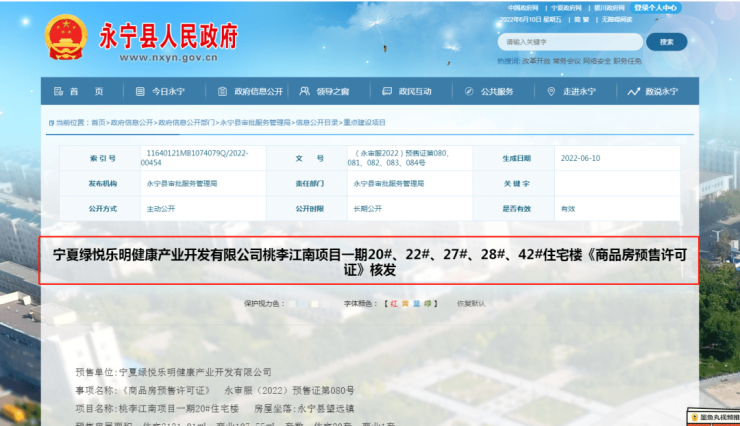Image resolution: width=740 pixels, height=426 pixels.
Task: Click the website address www.nxyn.gov.cn
Action: [x=168, y=58]
